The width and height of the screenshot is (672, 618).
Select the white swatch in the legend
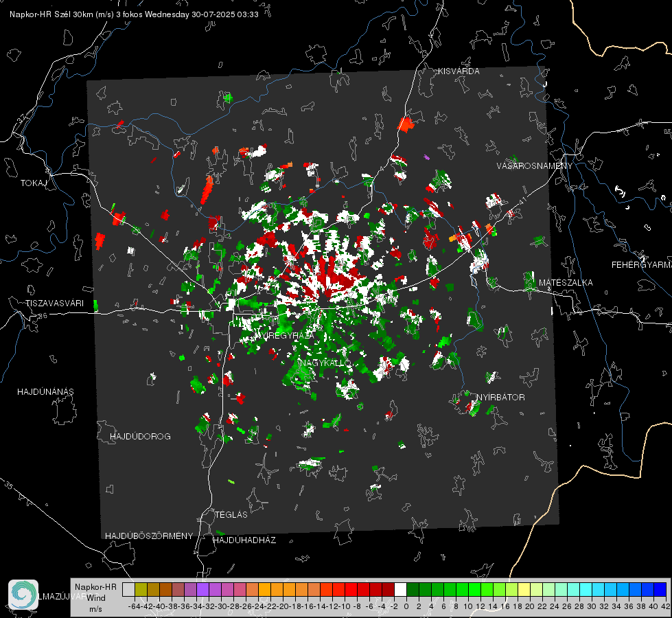(400, 589)
